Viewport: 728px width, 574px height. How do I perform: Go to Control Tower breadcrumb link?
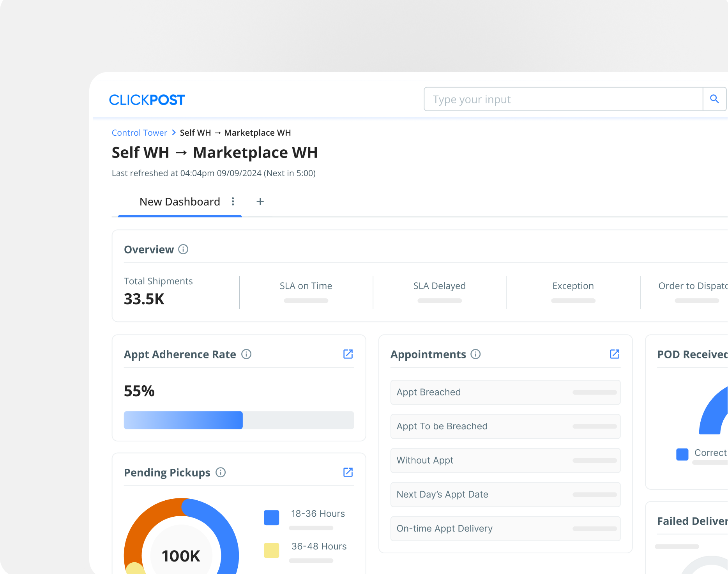coord(139,133)
